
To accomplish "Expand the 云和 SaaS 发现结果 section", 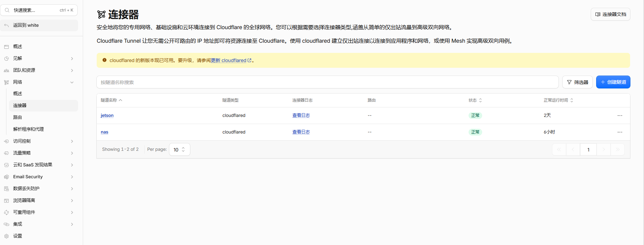I will tap(72, 165).
